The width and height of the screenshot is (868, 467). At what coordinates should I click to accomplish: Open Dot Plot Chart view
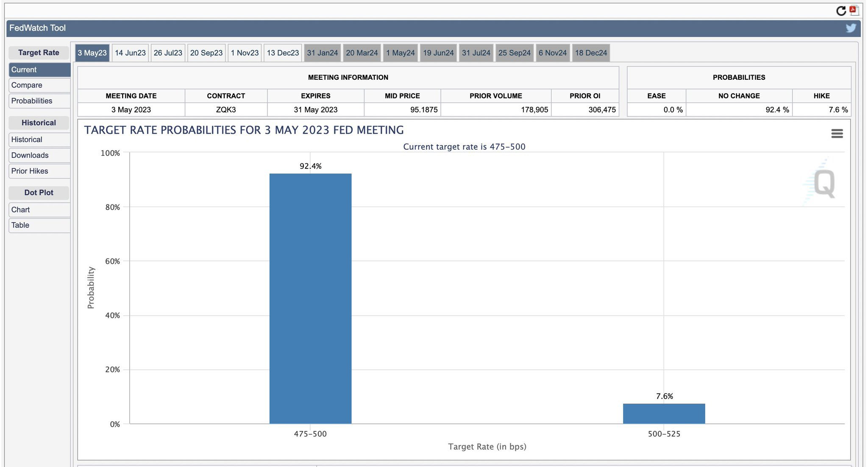(39, 210)
